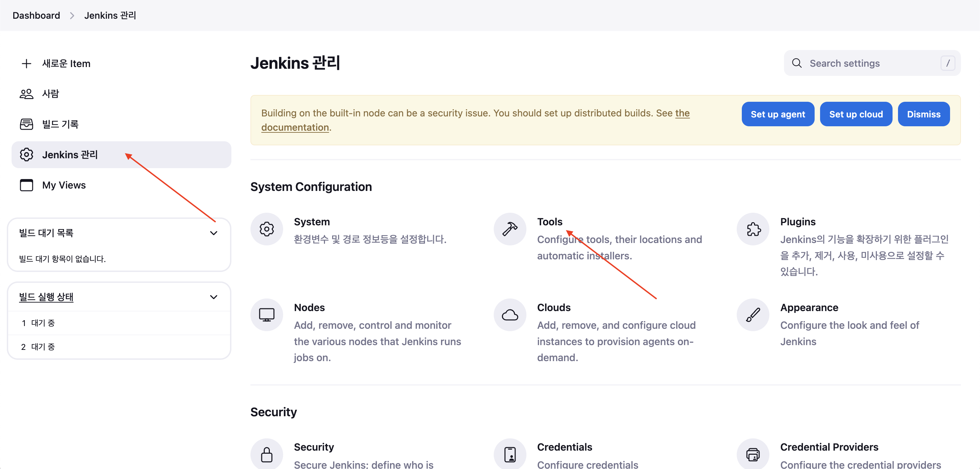Collapse the 빌드 대기 목록 panel chevron
Image resolution: width=980 pixels, height=469 pixels.
click(x=214, y=233)
